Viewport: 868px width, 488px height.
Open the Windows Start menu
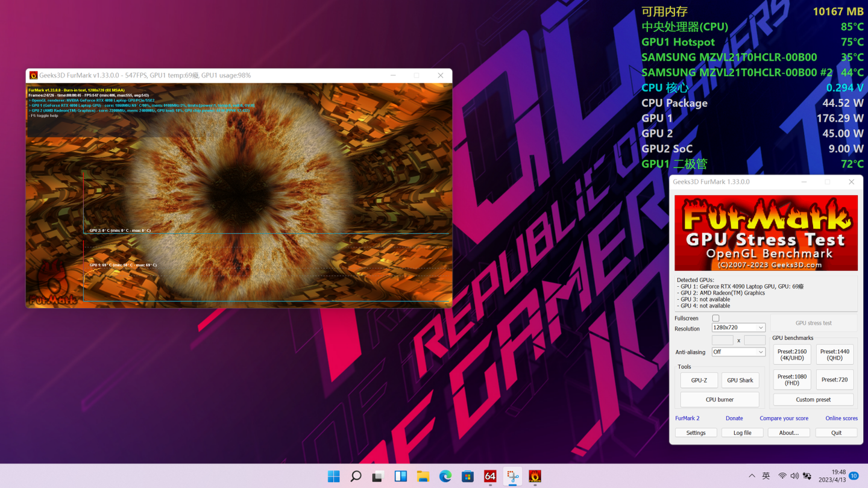[x=333, y=477]
